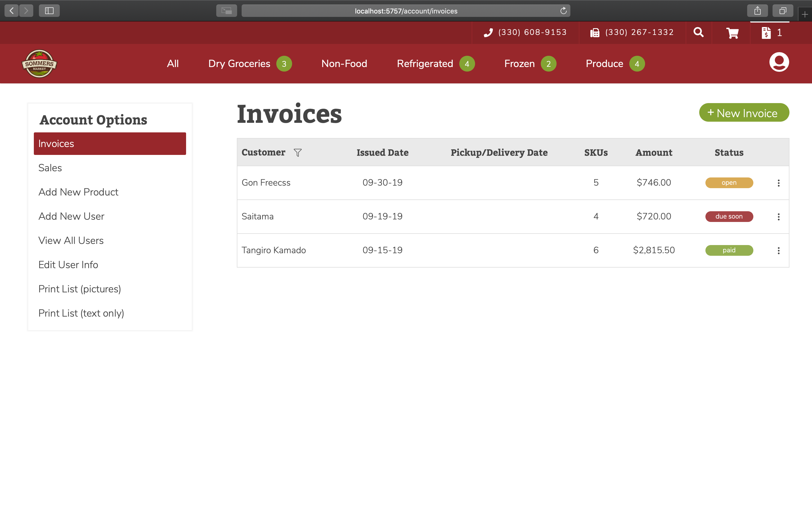Click the browser address bar
812x507 pixels.
406,11
